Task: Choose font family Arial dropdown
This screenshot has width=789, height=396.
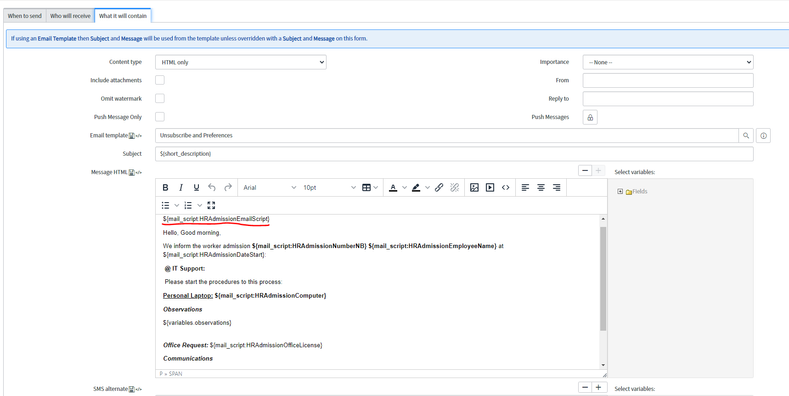Action: click(269, 187)
